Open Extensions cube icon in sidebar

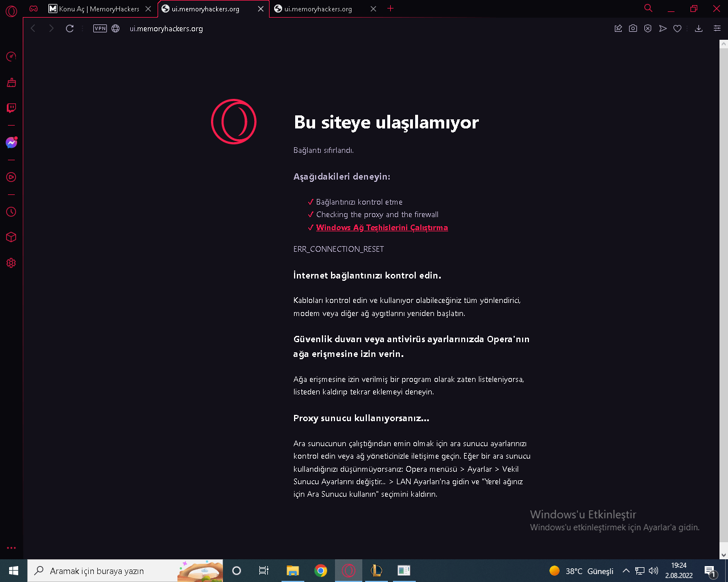pyautogui.click(x=11, y=237)
